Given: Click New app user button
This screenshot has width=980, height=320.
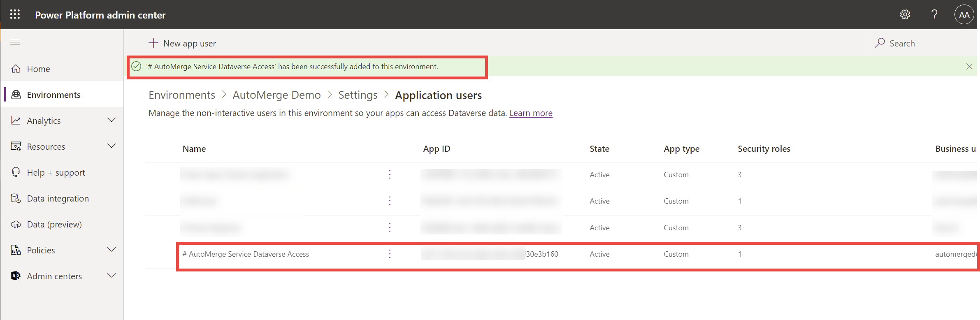Looking at the screenshot, I should 182,43.
